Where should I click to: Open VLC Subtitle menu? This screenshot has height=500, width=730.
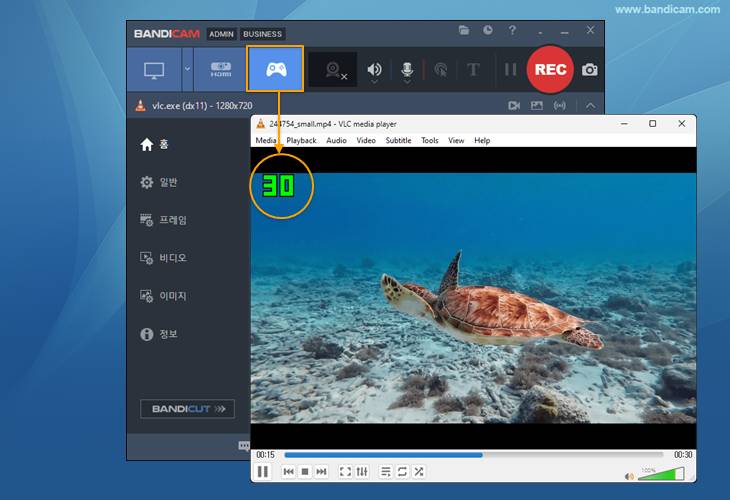pos(398,141)
